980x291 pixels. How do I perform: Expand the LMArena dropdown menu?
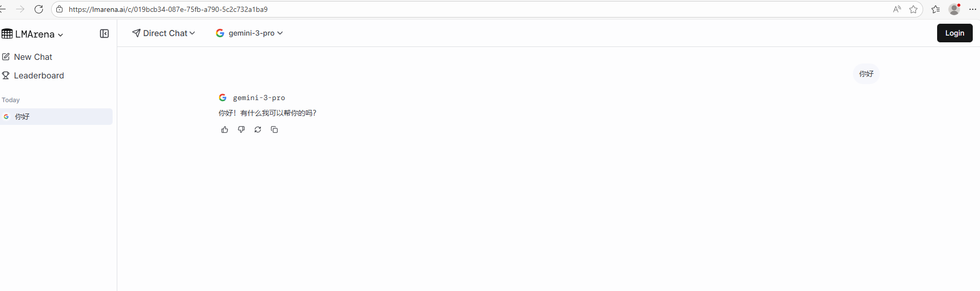(x=33, y=34)
